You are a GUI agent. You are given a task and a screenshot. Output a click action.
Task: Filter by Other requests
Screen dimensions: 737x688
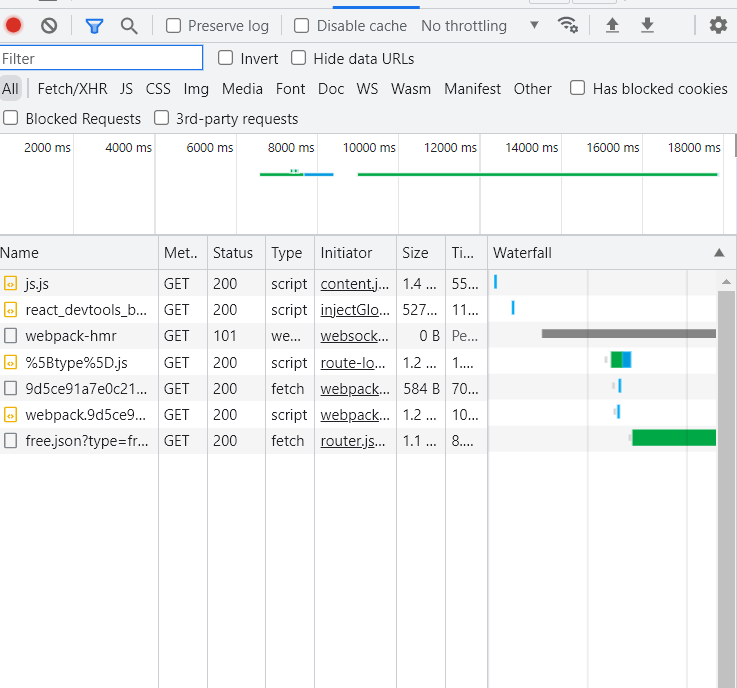click(533, 89)
